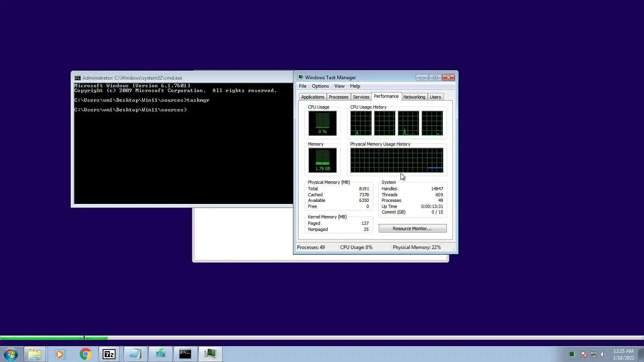Click the Administrator cmd.exe window title bar
This screenshot has width=644, height=362.
(x=183, y=78)
